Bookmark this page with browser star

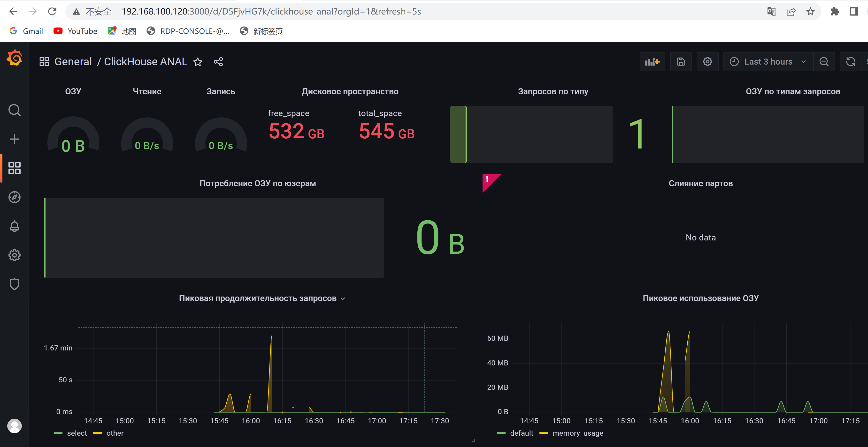(810, 11)
